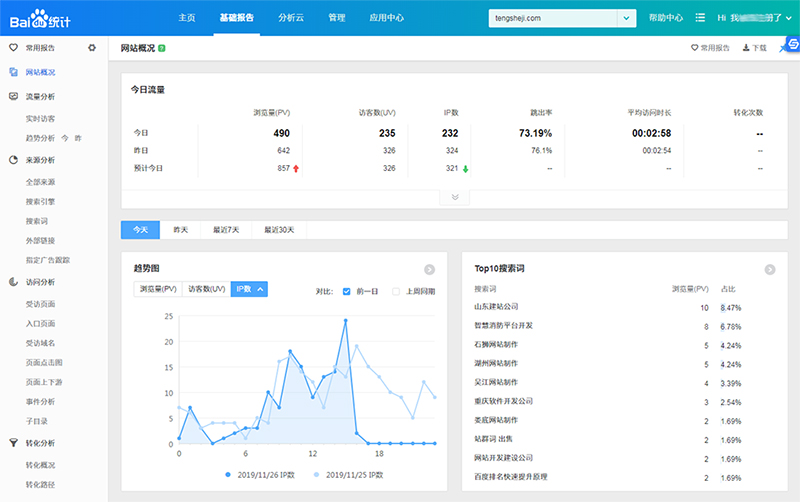Check the 上周同期 comparison checkbox
Screen dimensions: 800x502
(x=396, y=291)
